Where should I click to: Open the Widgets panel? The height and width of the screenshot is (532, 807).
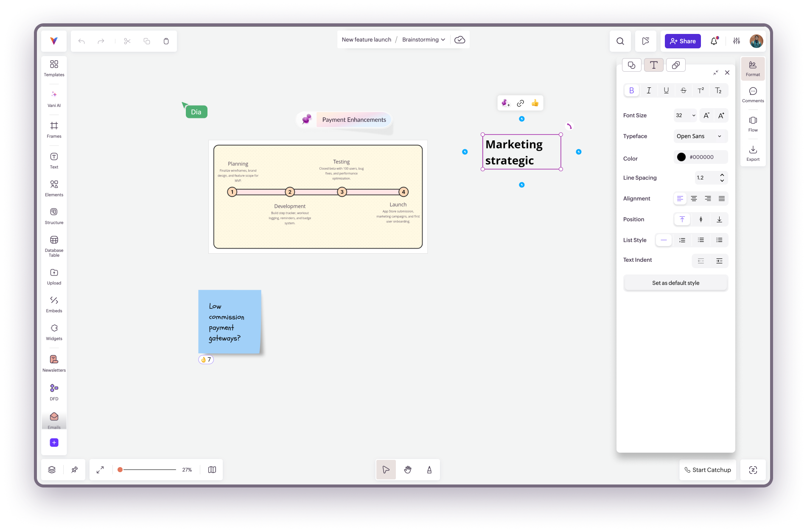pos(54,332)
